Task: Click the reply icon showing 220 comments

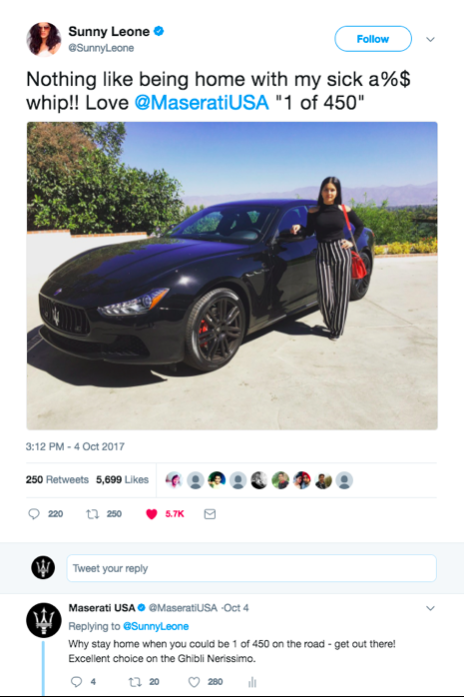Action: (x=34, y=514)
